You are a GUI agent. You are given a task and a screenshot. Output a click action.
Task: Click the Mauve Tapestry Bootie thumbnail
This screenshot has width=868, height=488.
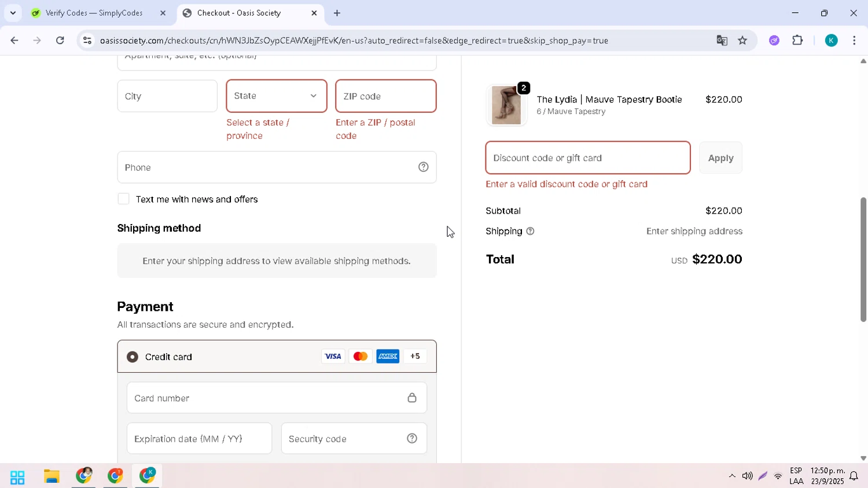point(506,105)
